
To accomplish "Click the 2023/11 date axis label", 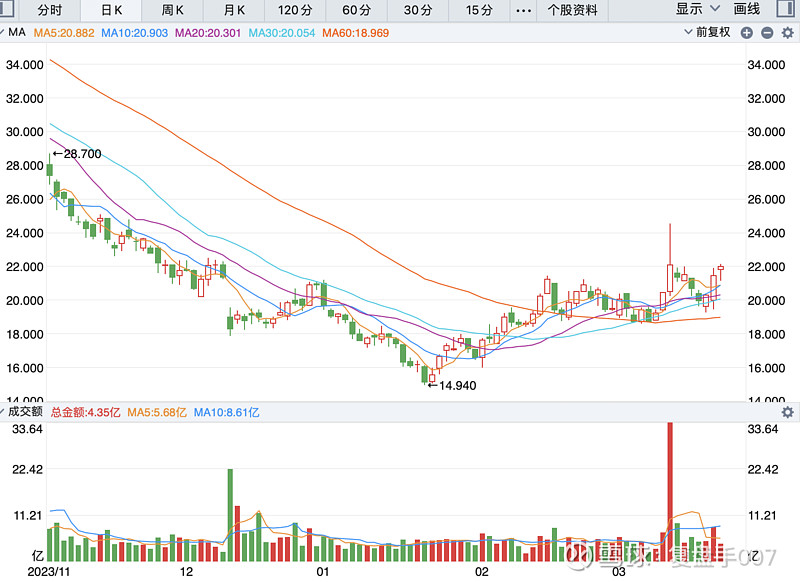I will 48,571.
